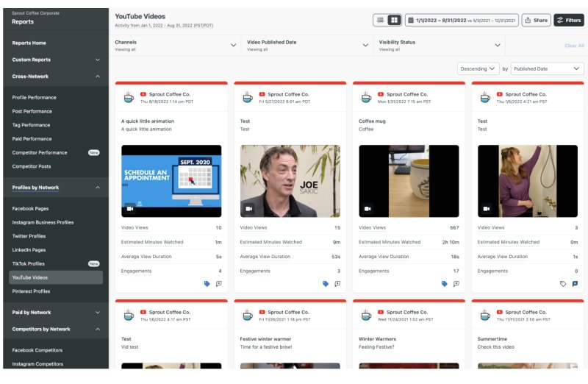
Task: Click tag icon on 1/6/2022 4:21 am Test card
Action: [563, 284]
